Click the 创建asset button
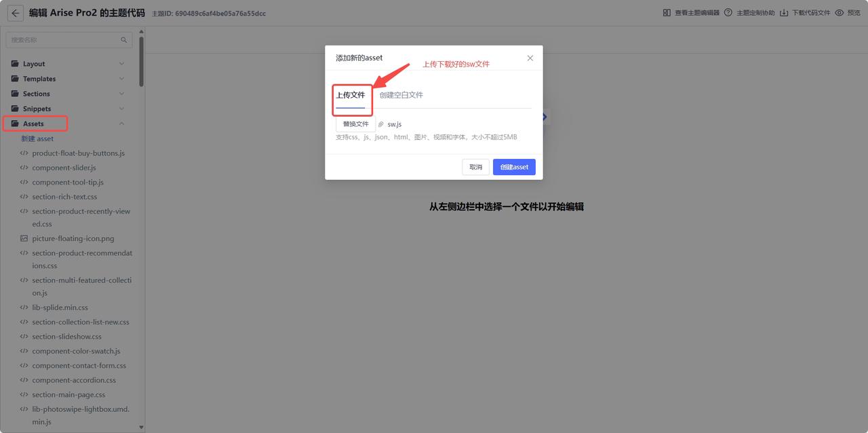Viewport: 868px width, 433px height. pos(514,167)
